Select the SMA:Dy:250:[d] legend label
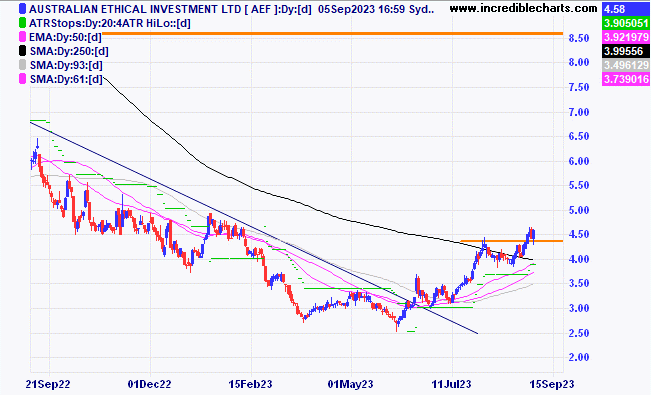 point(69,52)
